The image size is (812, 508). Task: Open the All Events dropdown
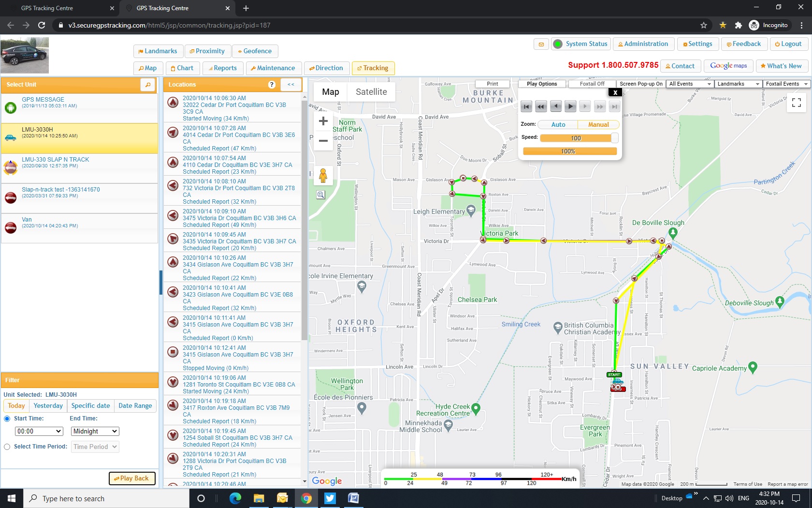[x=689, y=84]
